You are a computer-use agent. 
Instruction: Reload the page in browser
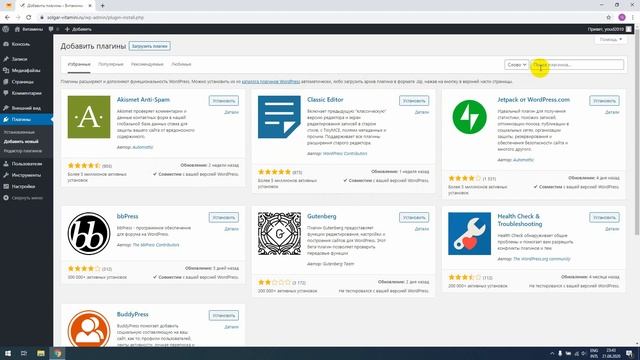(29, 18)
